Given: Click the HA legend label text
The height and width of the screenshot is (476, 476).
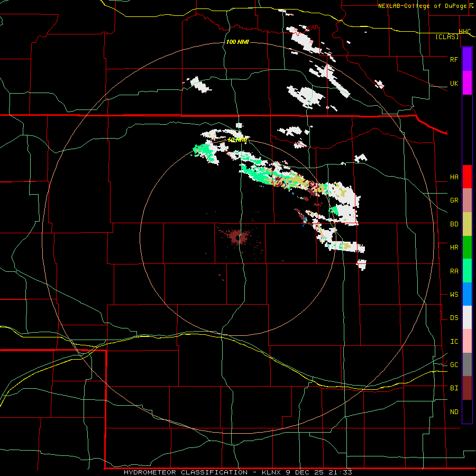Looking at the screenshot, I should [x=454, y=177].
